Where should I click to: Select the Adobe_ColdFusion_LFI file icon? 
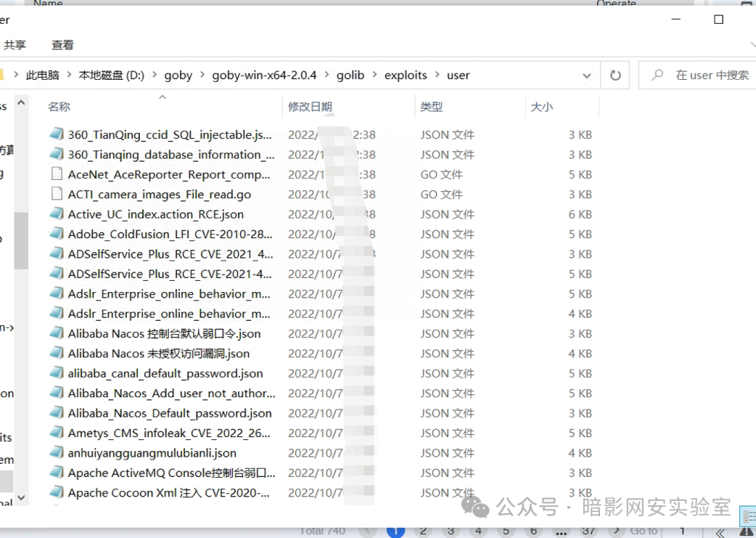57,233
